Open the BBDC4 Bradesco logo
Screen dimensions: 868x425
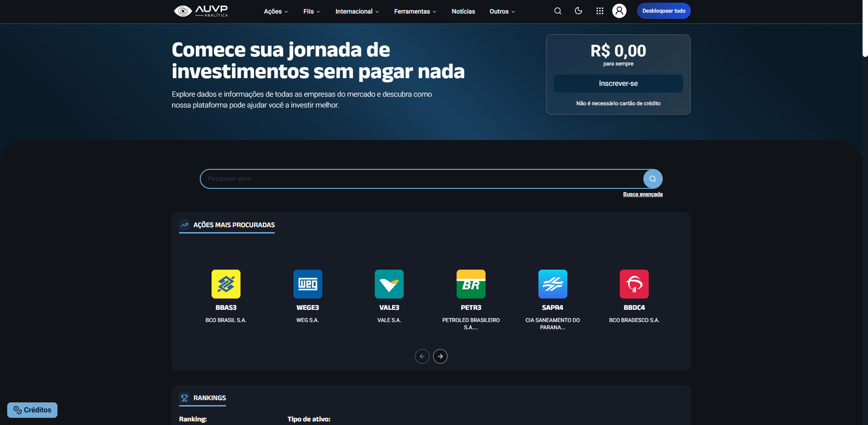point(634,284)
